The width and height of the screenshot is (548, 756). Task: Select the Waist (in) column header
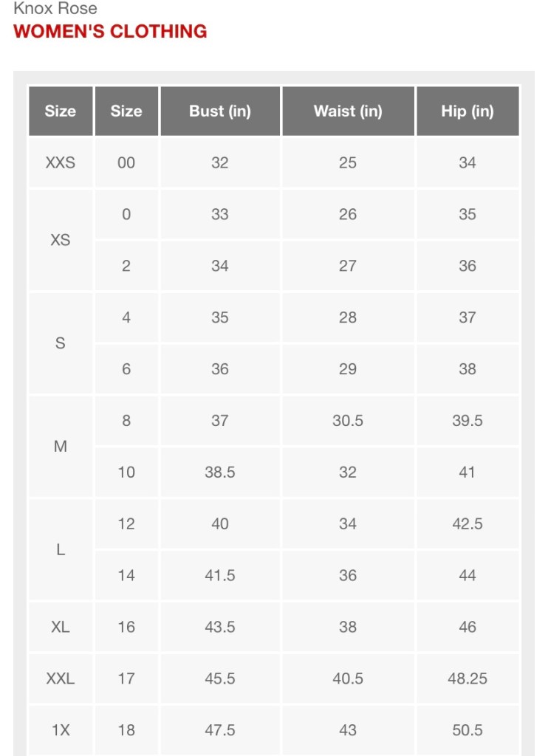coord(348,111)
